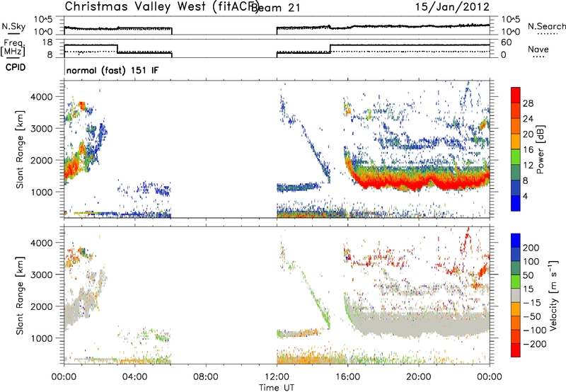Click the gray band of velocity colorbar
This screenshot has height=392, width=566.
[516, 295]
